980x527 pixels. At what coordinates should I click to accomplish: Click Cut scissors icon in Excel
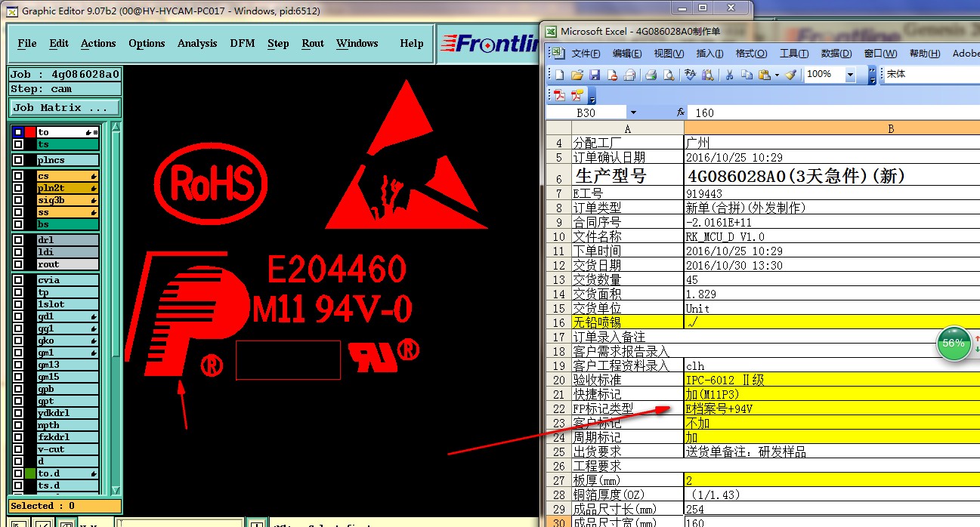(730, 75)
